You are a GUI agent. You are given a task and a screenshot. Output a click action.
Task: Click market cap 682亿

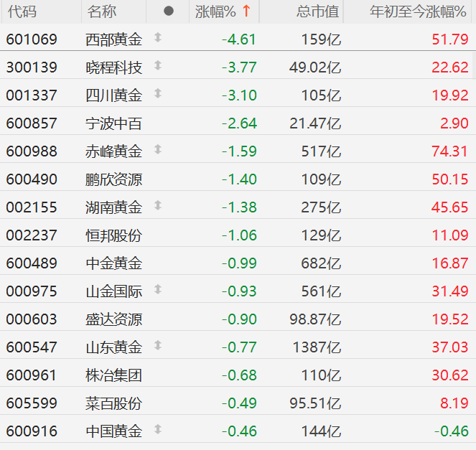click(x=321, y=263)
